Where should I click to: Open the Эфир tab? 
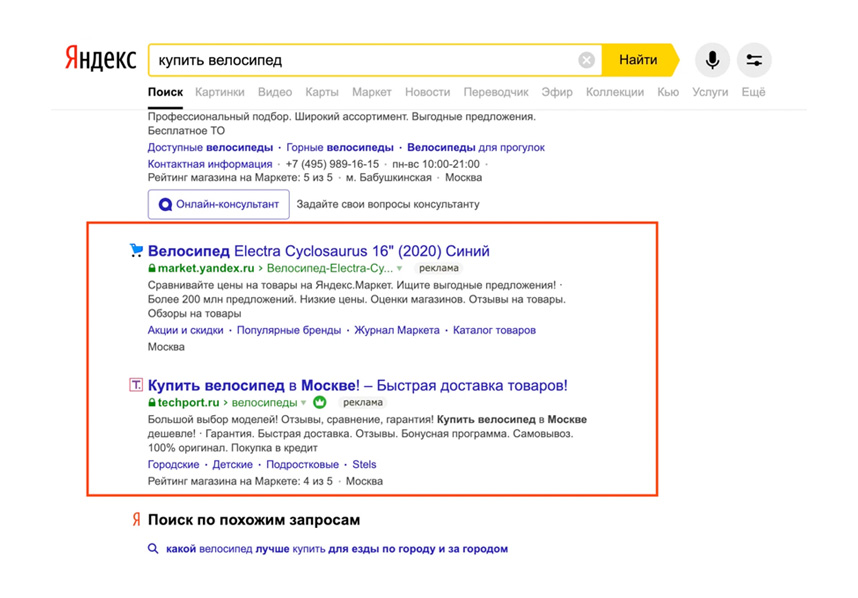(557, 92)
